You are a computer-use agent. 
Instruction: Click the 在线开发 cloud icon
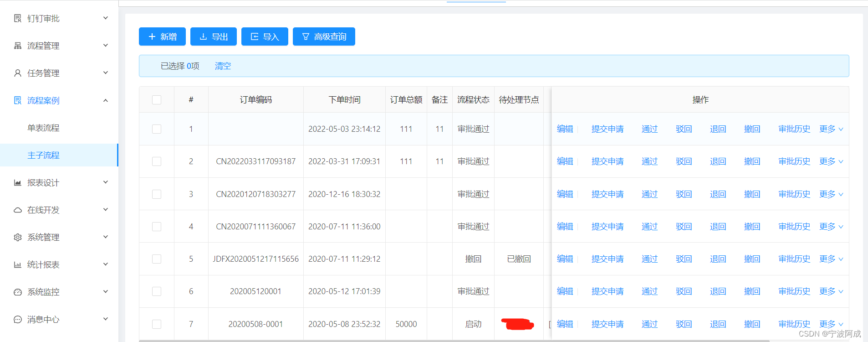[x=18, y=210]
